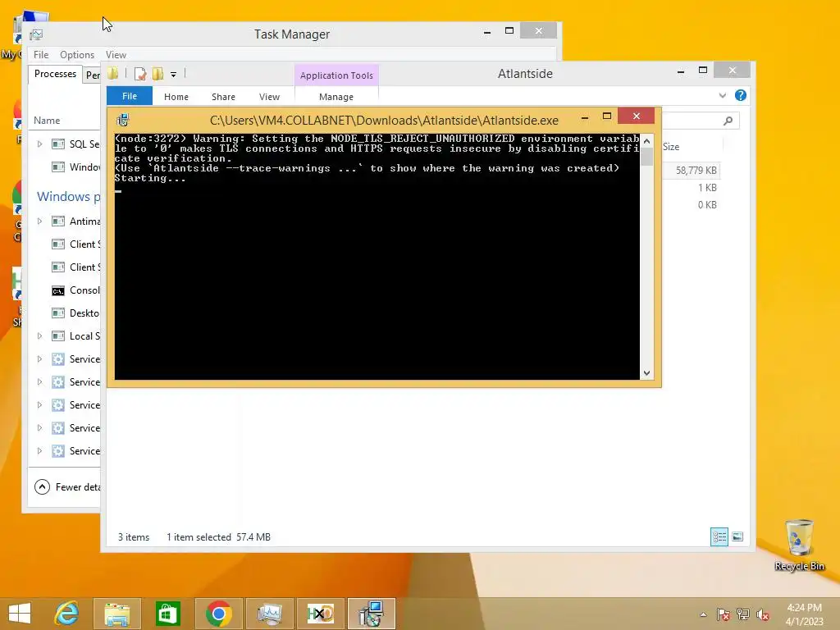The height and width of the screenshot is (630, 840).
Task: Minimize the console window
Action: 585,116
